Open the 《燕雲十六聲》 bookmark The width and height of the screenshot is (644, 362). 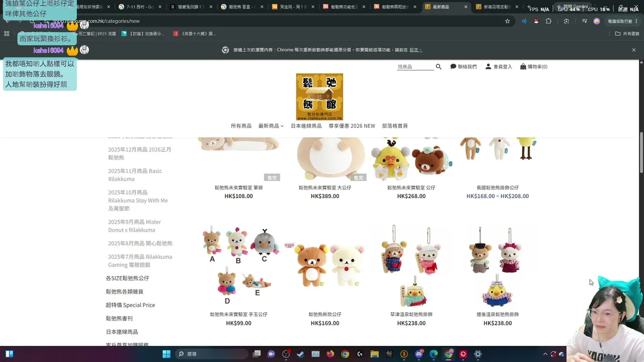pos(195,34)
